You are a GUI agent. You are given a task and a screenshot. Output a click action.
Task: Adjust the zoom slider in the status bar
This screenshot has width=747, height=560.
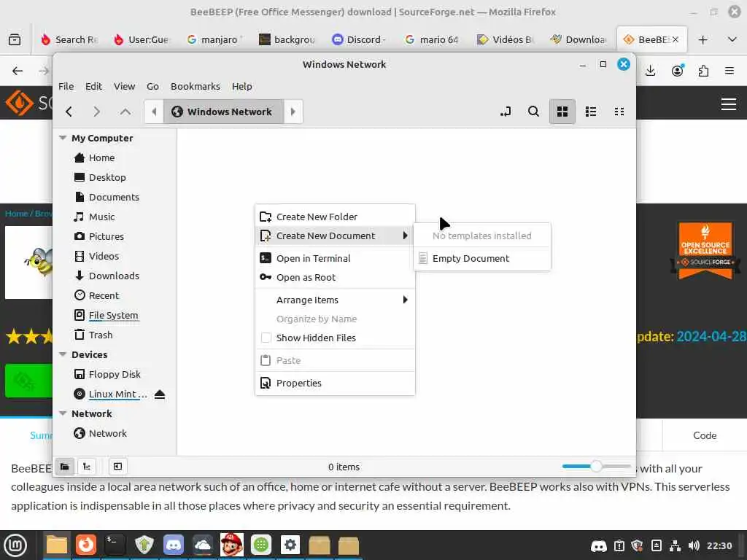click(596, 466)
